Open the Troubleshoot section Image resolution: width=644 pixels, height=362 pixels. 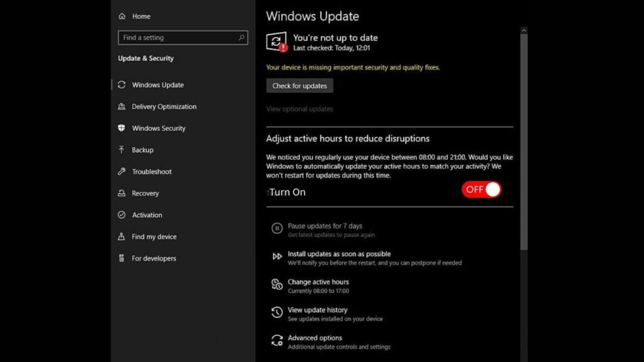click(152, 172)
